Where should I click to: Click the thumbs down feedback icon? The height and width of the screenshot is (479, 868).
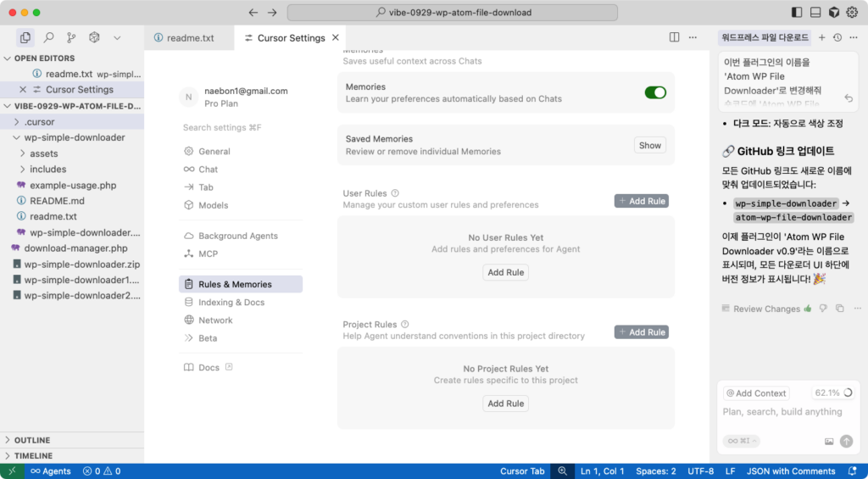(x=822, y=309)
